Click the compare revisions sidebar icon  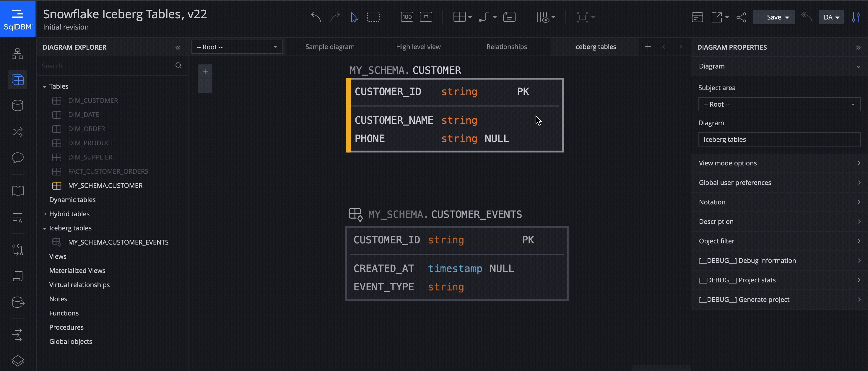coord(17,250)
